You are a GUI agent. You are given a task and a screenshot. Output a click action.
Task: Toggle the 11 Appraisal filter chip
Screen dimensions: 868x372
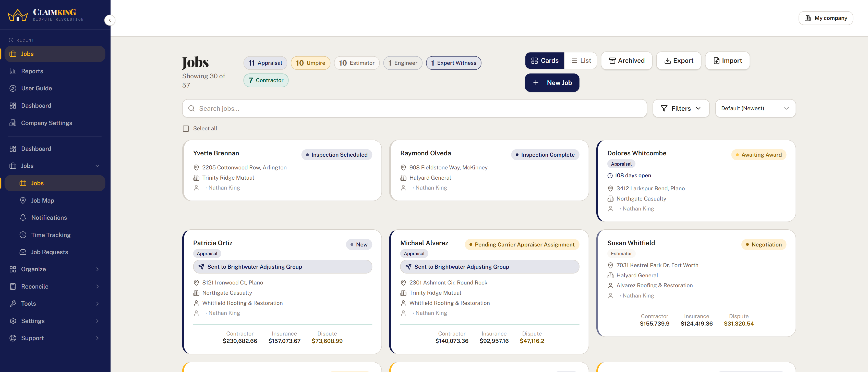[x=265, y=63]
